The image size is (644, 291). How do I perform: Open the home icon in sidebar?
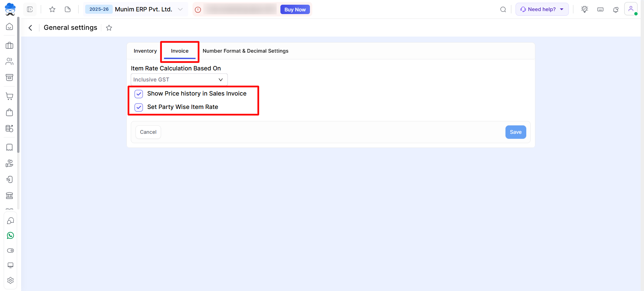(10, 27)
